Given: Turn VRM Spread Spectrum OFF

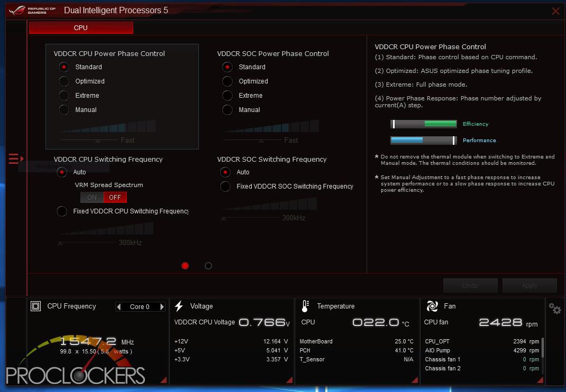Looking at the screenshot, I should (x=115, y=197).
